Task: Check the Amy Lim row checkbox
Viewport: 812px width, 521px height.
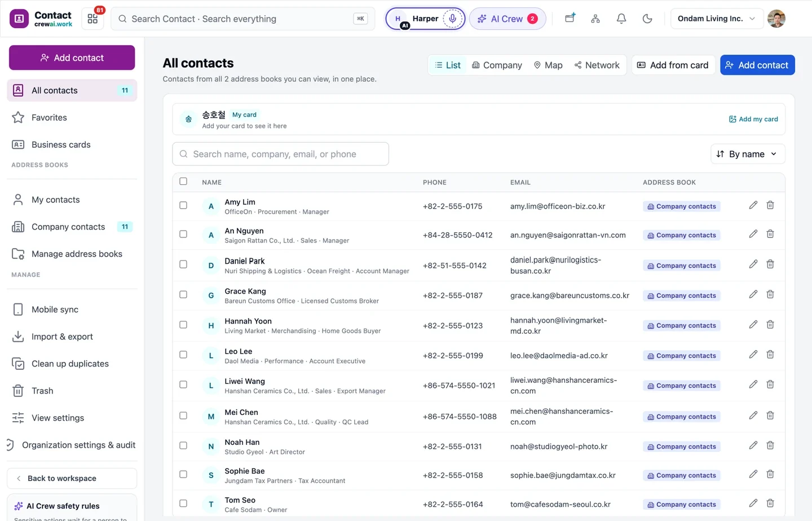Action: [x=183, y=206]
